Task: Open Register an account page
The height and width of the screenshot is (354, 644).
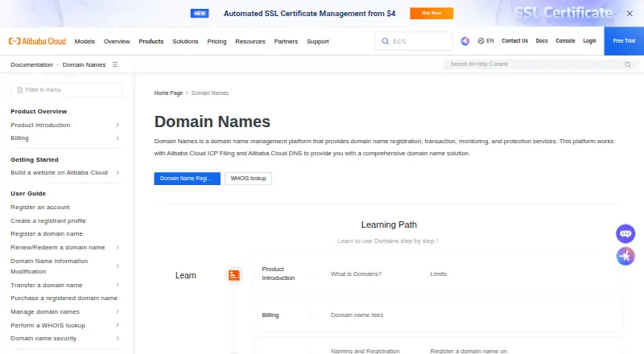Action: tap(40, 208)
